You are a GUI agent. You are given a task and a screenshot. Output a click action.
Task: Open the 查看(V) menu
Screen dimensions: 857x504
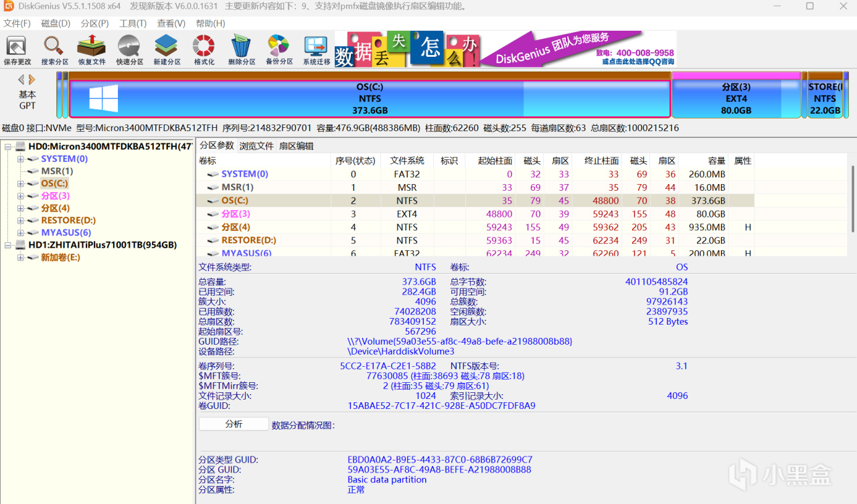[x=171, y=23]
